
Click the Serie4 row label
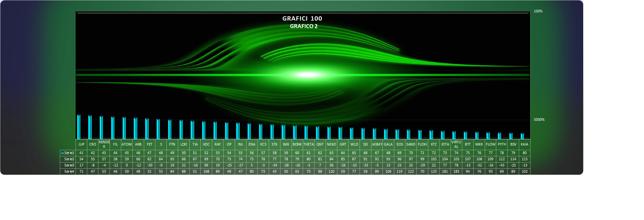(x=69, y=171)
